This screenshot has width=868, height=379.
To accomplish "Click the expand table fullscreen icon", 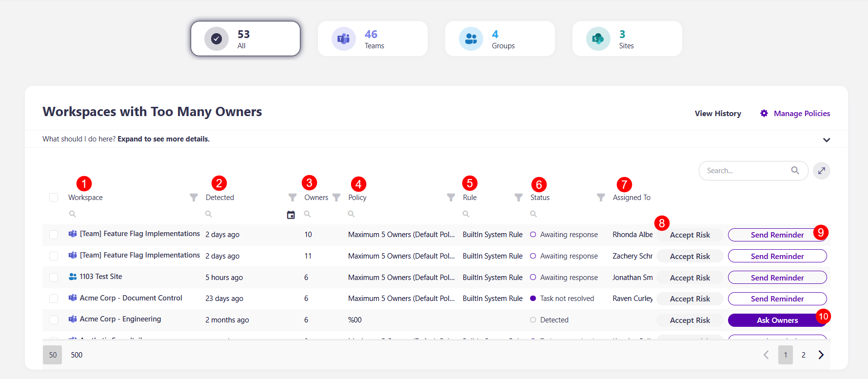I will [x=821, y=171].
